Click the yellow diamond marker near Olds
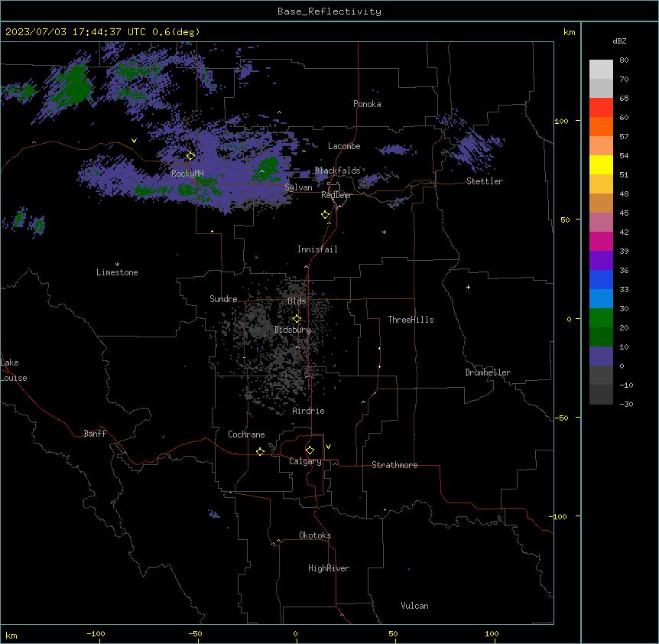 [297, 319]
